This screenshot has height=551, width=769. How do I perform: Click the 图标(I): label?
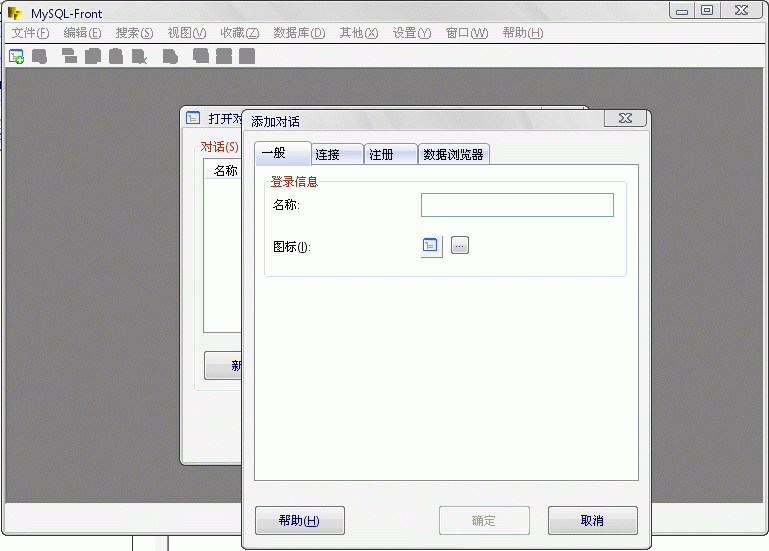click(292, 247)
